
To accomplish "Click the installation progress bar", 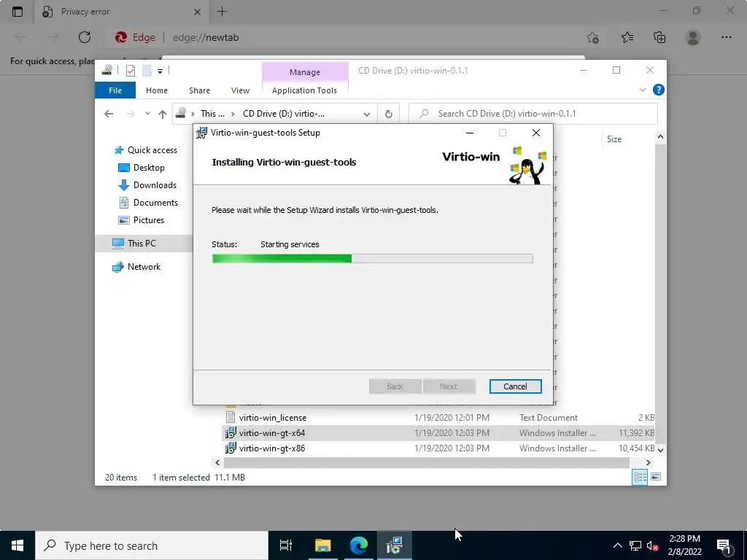I will 372,259.
